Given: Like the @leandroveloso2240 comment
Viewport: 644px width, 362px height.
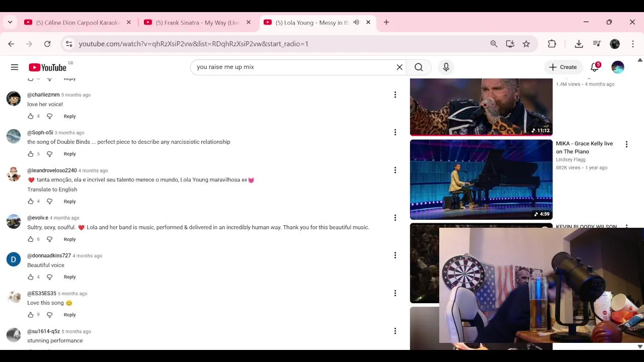Looking at the screenshot, I should 31,201.
